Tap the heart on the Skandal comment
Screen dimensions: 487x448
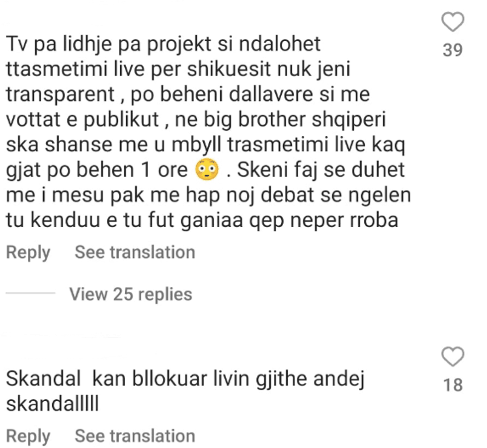453,357
